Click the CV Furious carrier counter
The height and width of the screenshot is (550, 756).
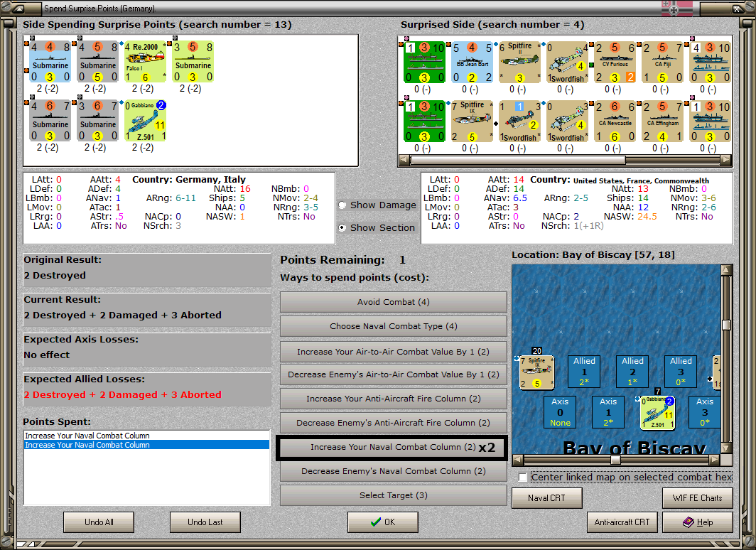[615, 63]
